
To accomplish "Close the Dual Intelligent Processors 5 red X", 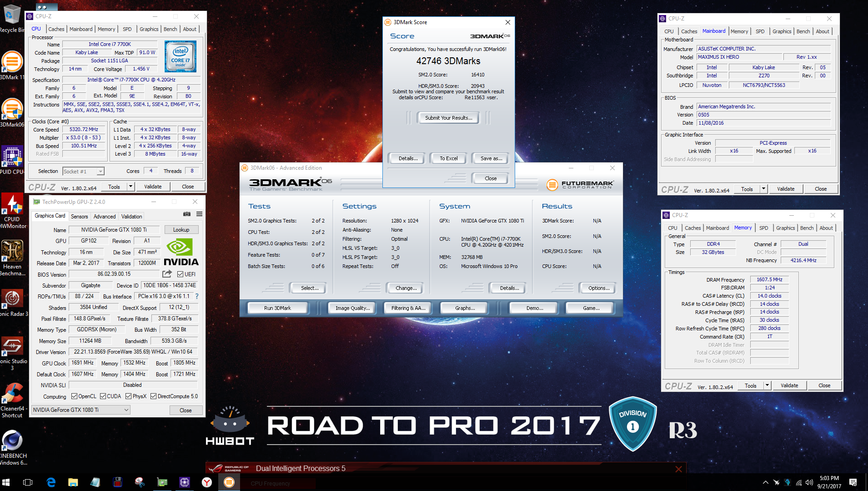I will (x=678, y=469).
